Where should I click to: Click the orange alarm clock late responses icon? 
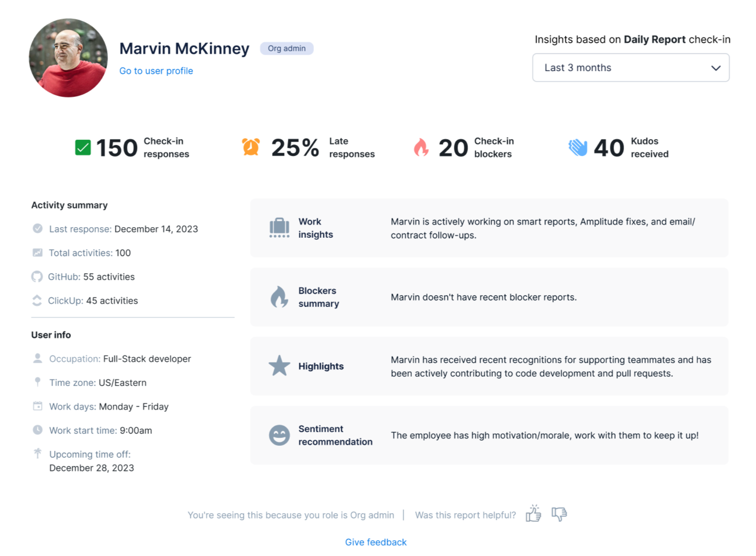pos(250,147)
